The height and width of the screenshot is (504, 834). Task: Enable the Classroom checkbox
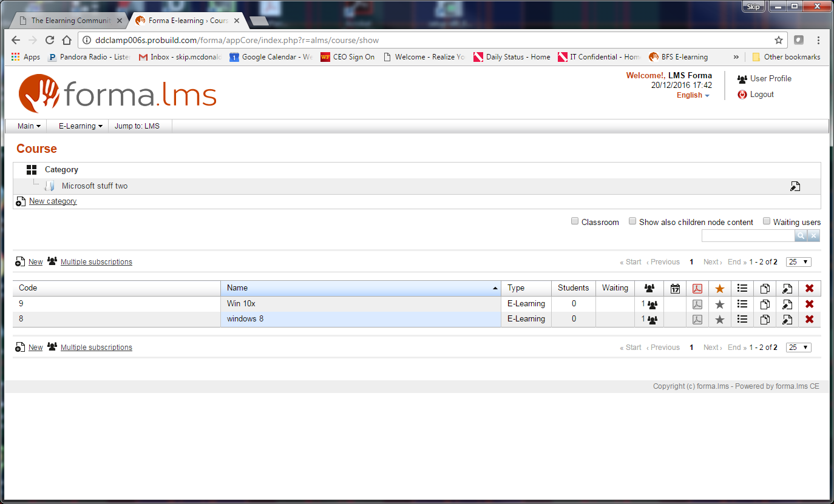575,221
